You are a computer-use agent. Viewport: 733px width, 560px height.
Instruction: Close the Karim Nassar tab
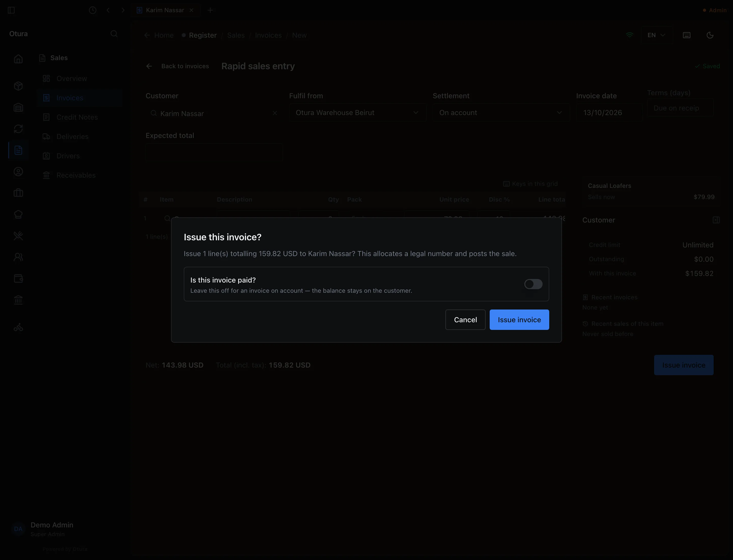[x=192, y=10]
